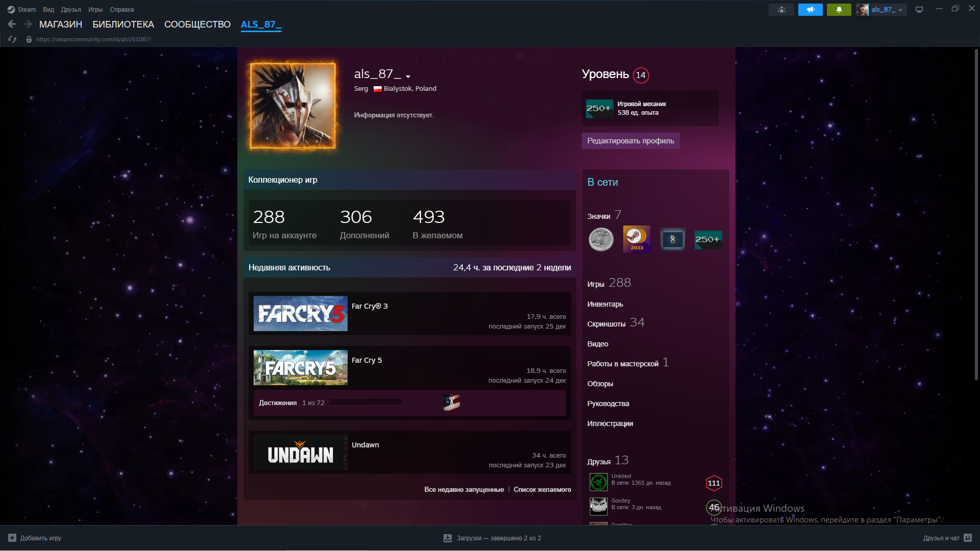Open 493 В желаемом stat
This screenshot has height=551, width=980.
[x=437, y=223]
